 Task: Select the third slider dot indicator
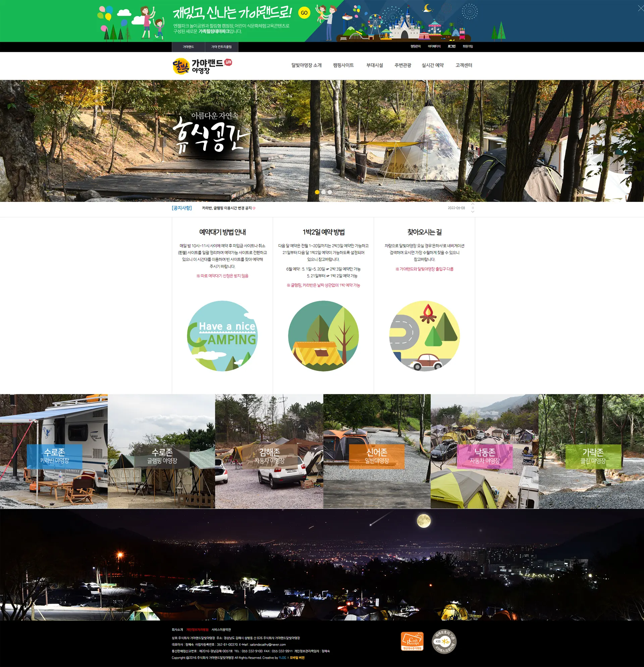pos(329,192)
